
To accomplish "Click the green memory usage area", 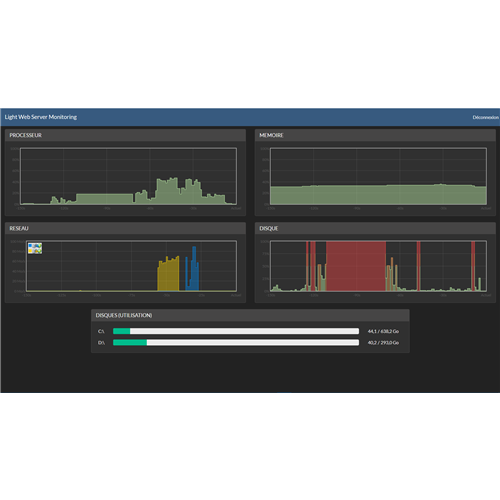I will coord(378,195).
